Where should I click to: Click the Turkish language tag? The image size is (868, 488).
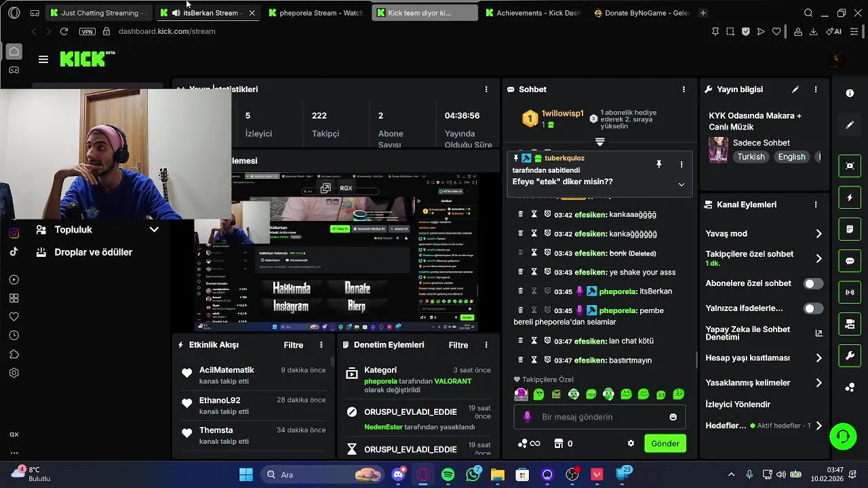pos(751,157)
